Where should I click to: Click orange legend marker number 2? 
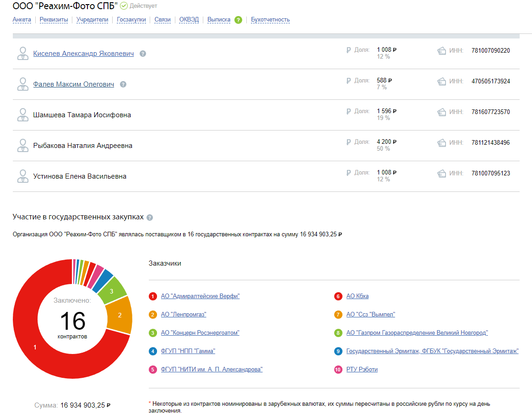(152, 315)
